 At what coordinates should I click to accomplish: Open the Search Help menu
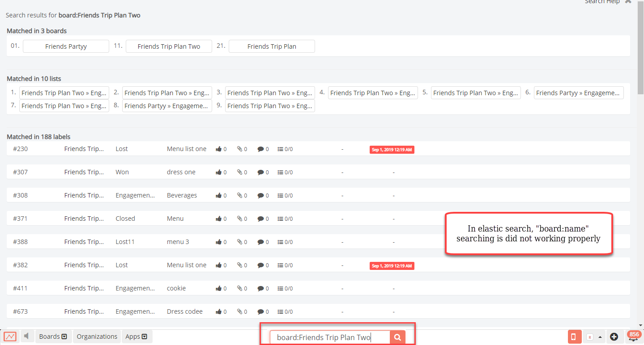pos(602,2)
